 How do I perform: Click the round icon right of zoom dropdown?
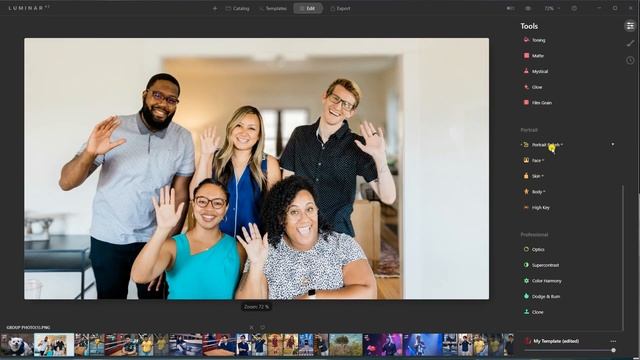coord(574,8)
